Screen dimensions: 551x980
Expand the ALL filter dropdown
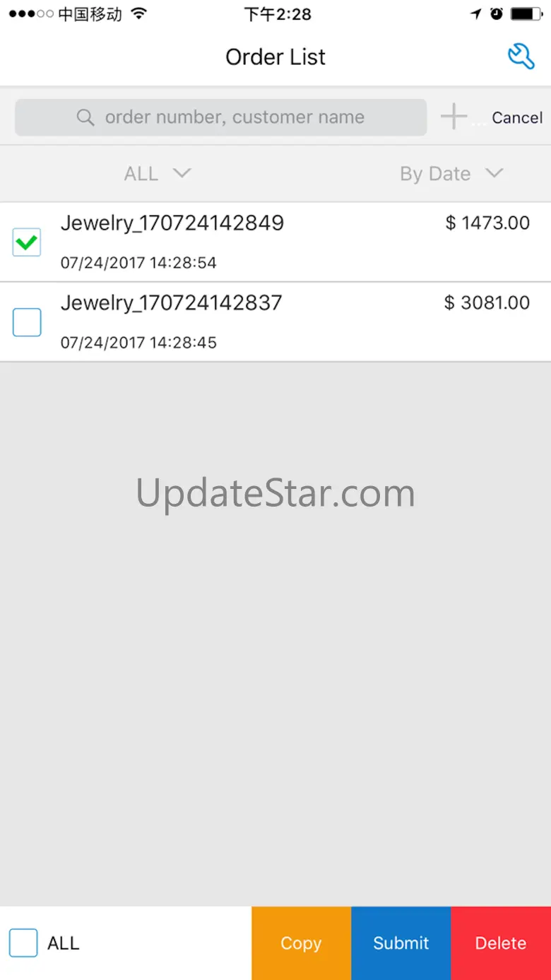coord(158,173)
